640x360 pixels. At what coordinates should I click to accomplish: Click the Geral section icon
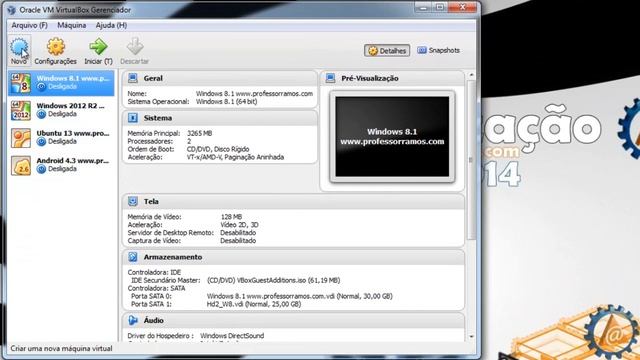[x=133, y=78]
